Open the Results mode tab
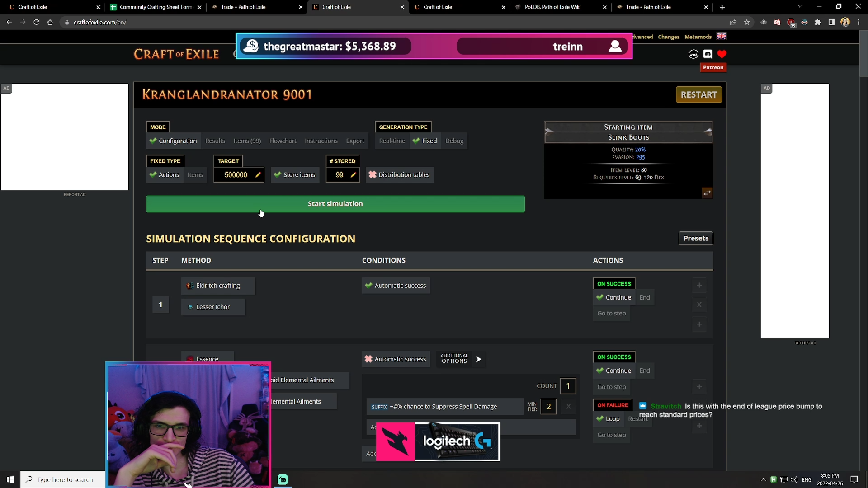 (215, 141)
